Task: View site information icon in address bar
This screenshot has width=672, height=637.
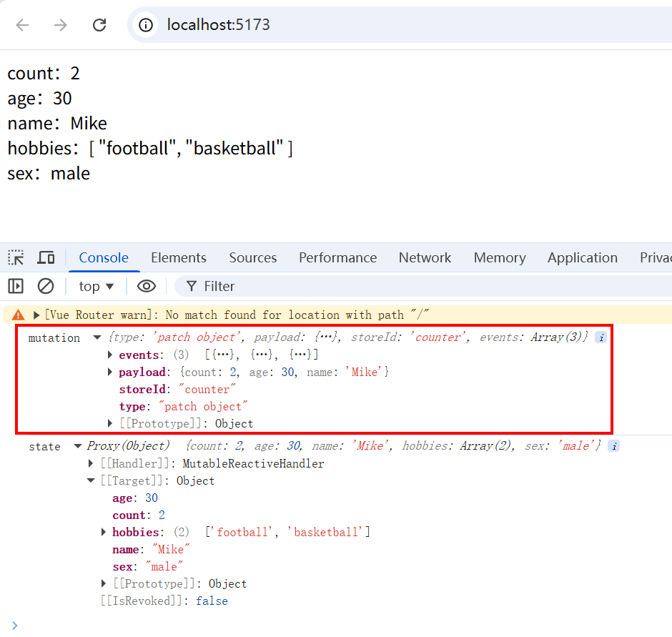Action: coord(146,25)
